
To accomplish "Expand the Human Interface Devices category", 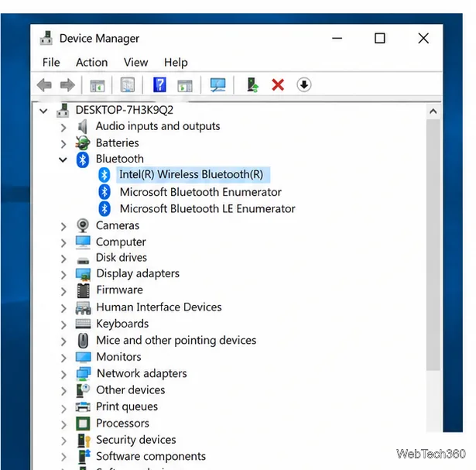I will (63, 308).
